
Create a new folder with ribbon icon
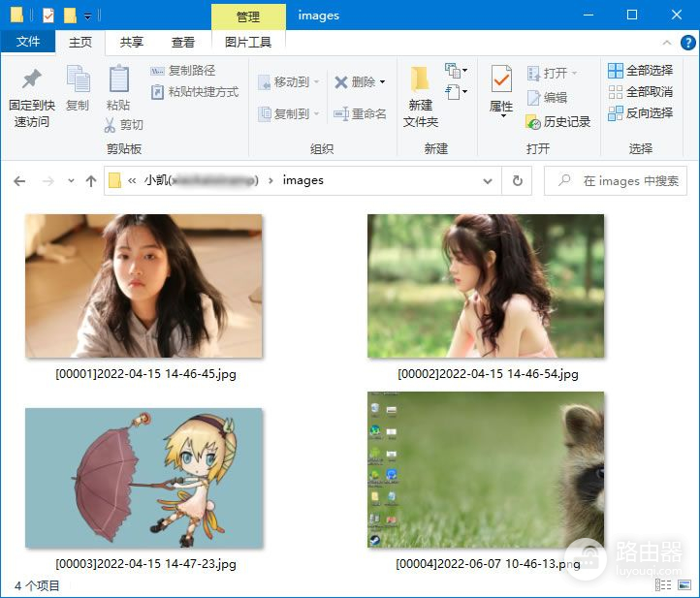[x=420, y=81]
